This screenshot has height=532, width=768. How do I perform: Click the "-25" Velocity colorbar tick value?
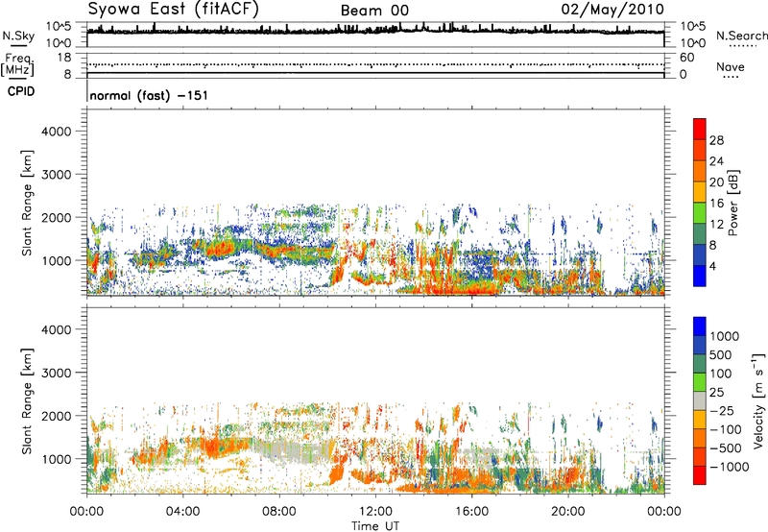coord(723,410)
